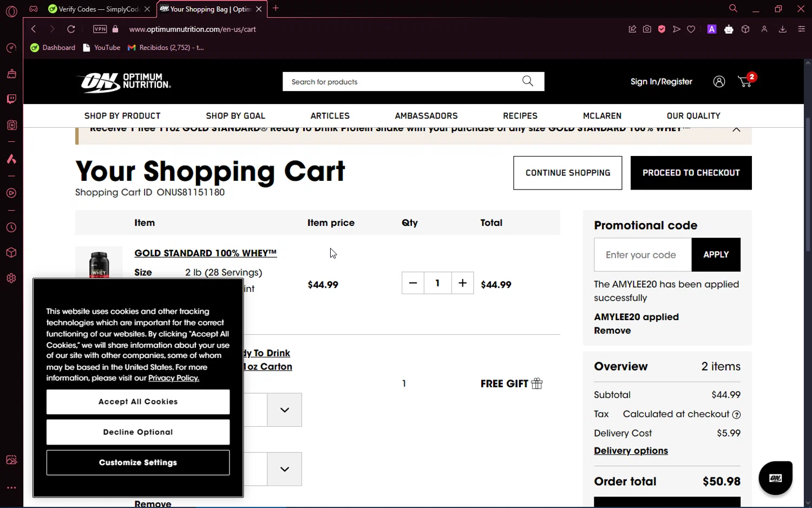Screen dimensions: 812x508
Task: Send page to My Flow
Action: click(x=677, y=29)
